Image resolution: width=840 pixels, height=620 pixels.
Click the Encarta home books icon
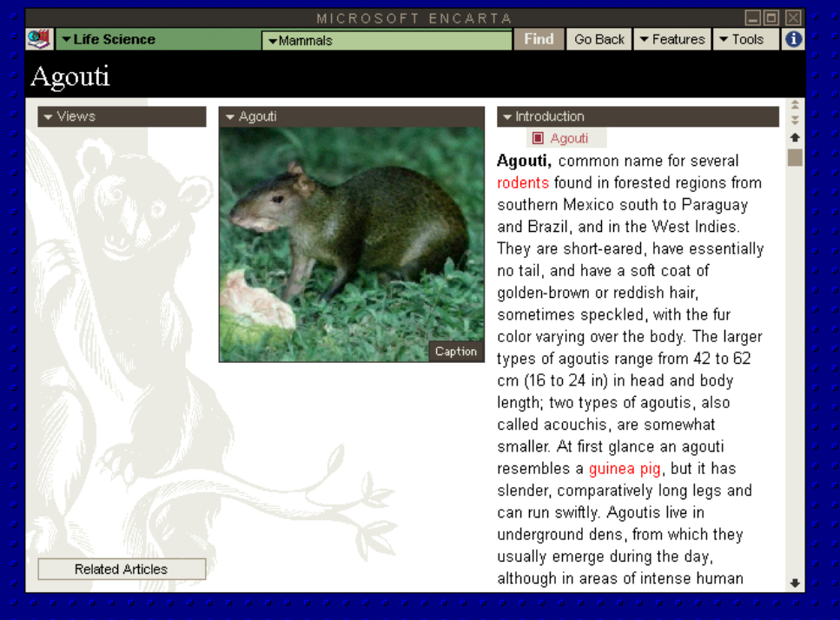coord(39,39)
